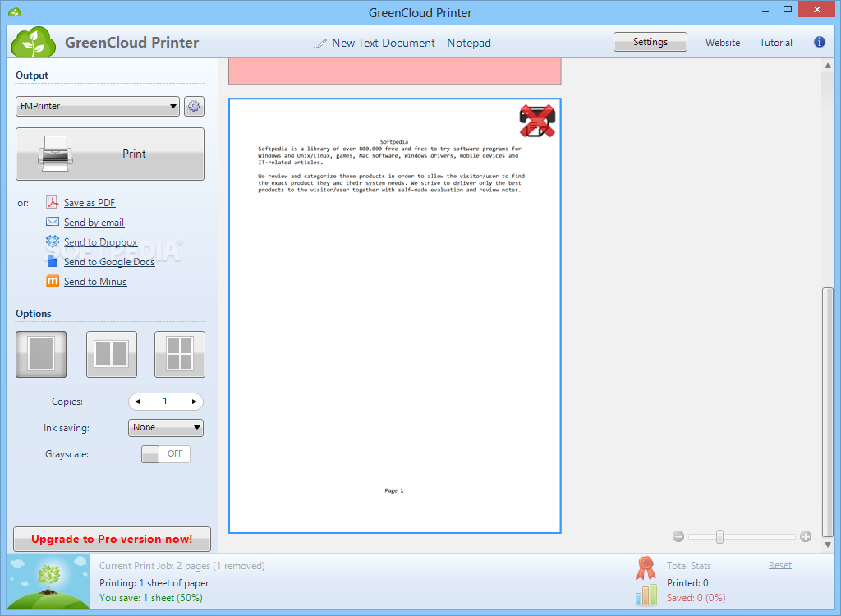This screenshot has width=841, height=616.
Task: Click 'New Text Document - Notepad' title
Action: tap(411, 43)
